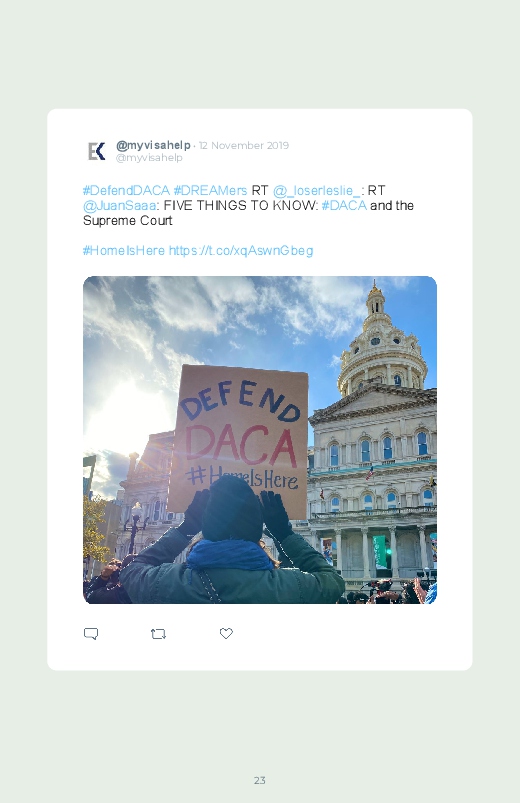The image size is (520, 803).
Task: Open the #DREAMers hashtag
Action: pos(210,191)
